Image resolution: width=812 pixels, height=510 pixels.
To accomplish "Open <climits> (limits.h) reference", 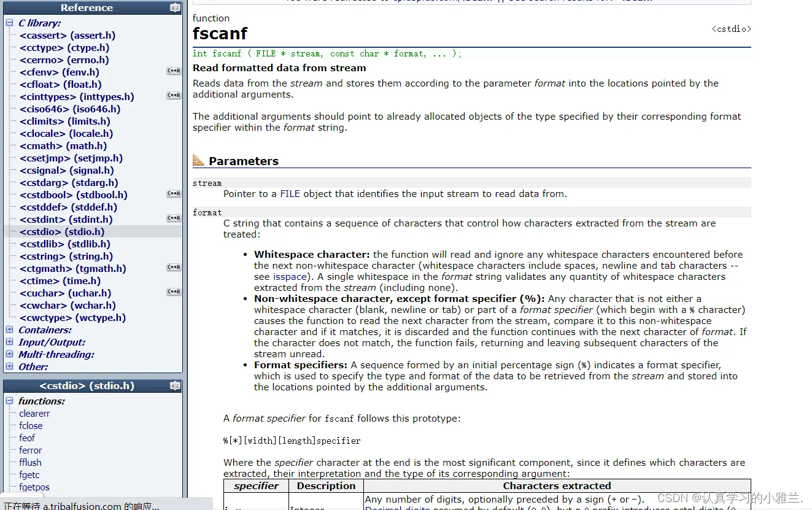I will [x=65, y=122].
